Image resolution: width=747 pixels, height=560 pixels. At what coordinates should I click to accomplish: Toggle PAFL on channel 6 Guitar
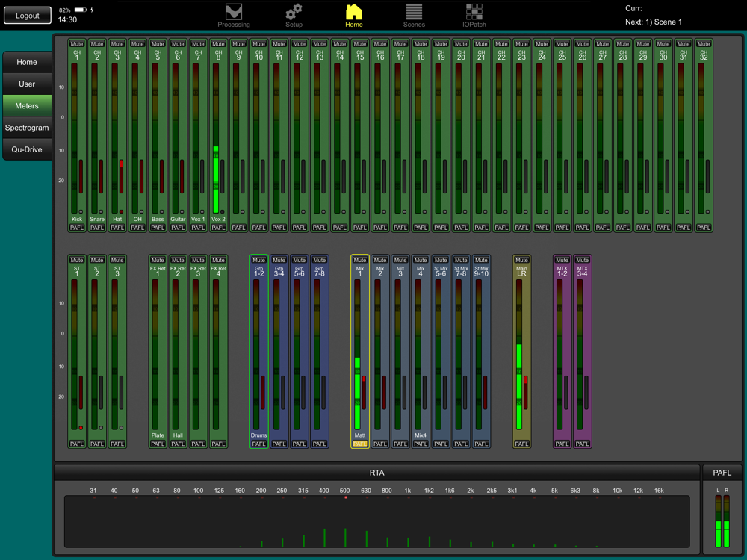[178, 228]
